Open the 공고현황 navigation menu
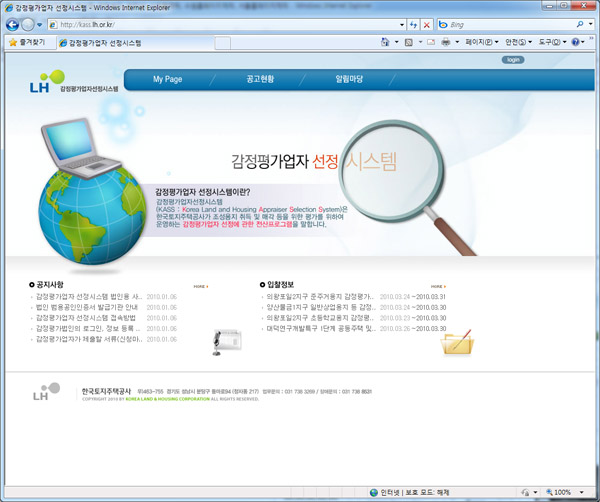Screen dimensions: 600x502 point(260,79)
